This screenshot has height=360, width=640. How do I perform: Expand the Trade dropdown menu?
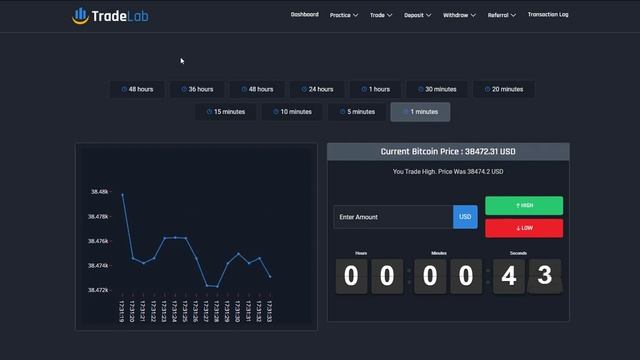coord(380,15)
